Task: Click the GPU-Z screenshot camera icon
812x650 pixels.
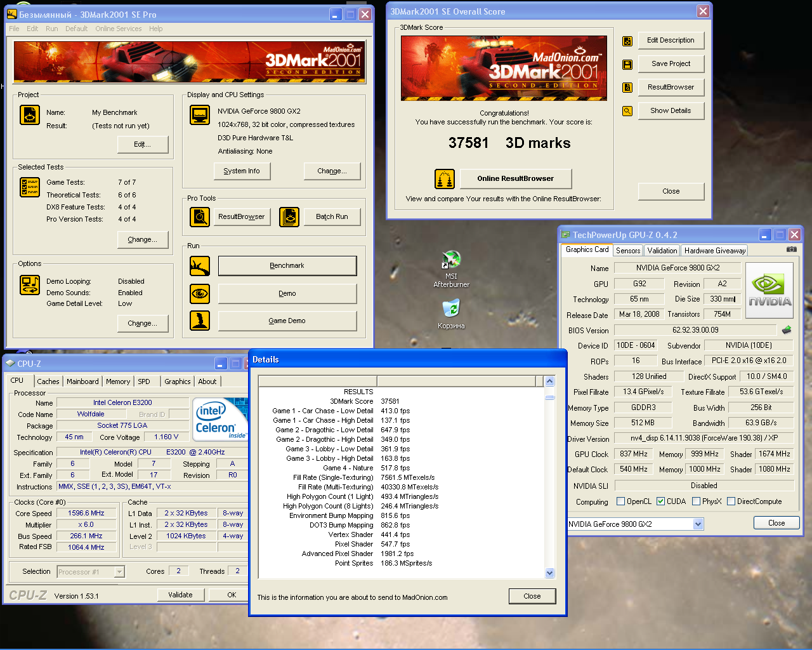Action: 791,249
